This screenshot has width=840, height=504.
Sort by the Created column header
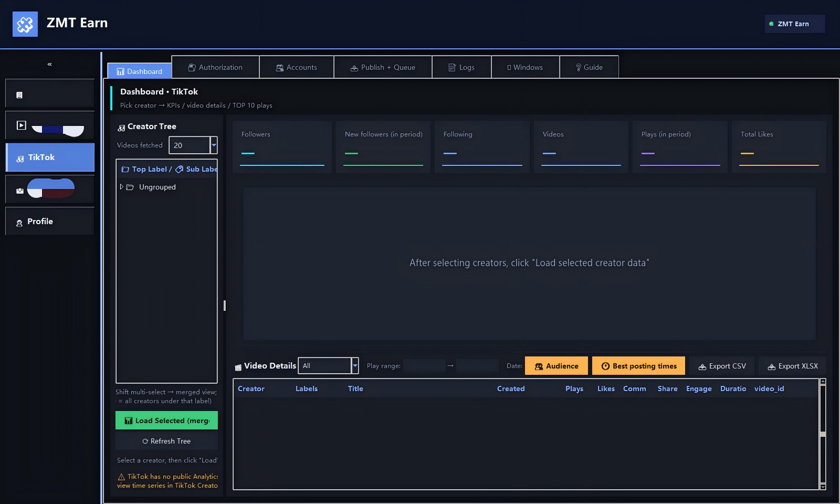click(x=511, y=388)
